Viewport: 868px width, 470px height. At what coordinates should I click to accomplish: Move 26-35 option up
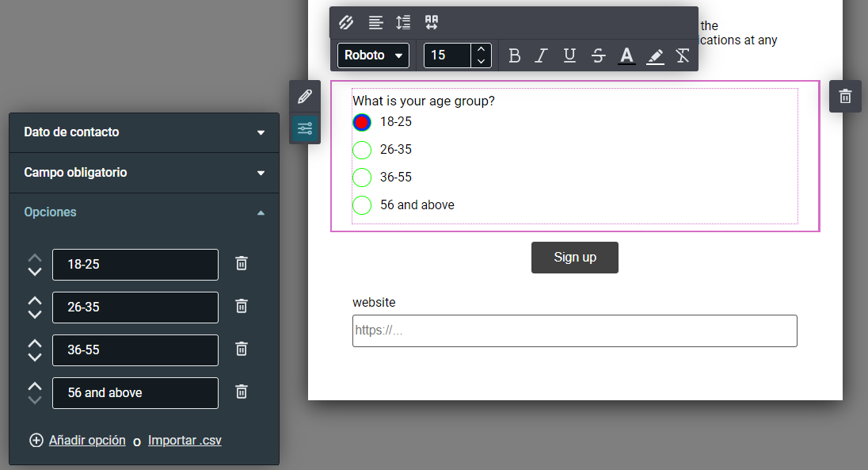(35, 300)
